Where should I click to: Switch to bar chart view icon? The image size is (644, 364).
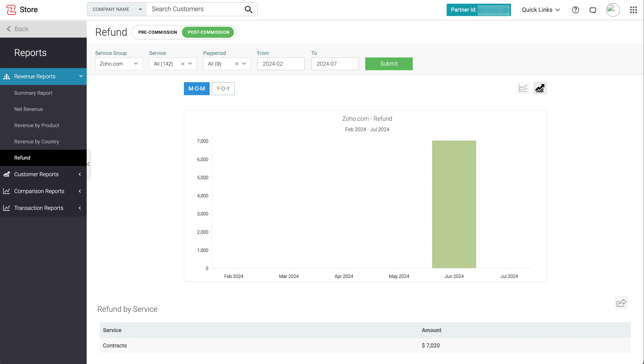(x=540, y=88)
